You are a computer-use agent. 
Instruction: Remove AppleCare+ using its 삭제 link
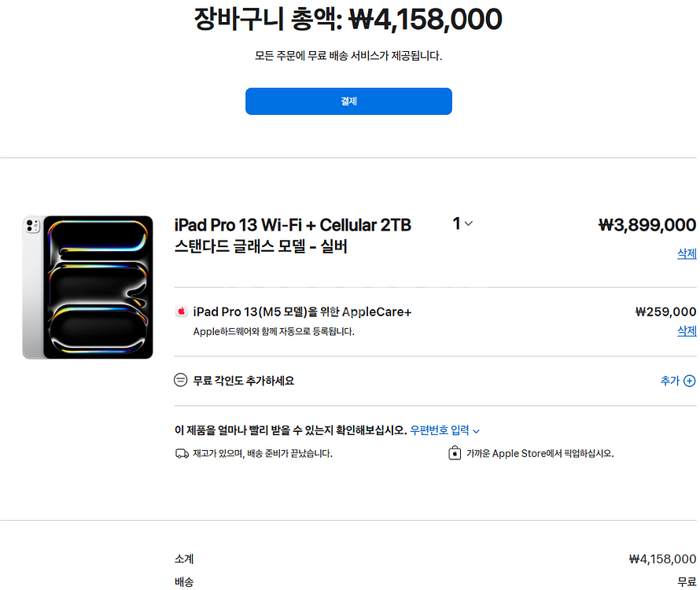[x=687, y=330]
